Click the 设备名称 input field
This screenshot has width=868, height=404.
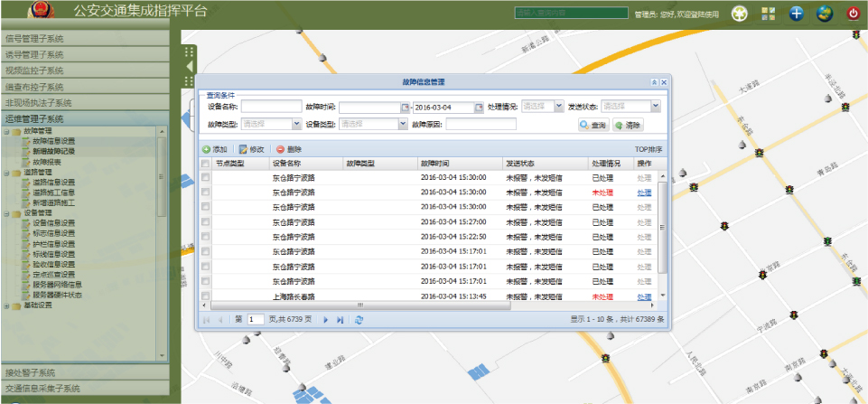tap(270, 107)
